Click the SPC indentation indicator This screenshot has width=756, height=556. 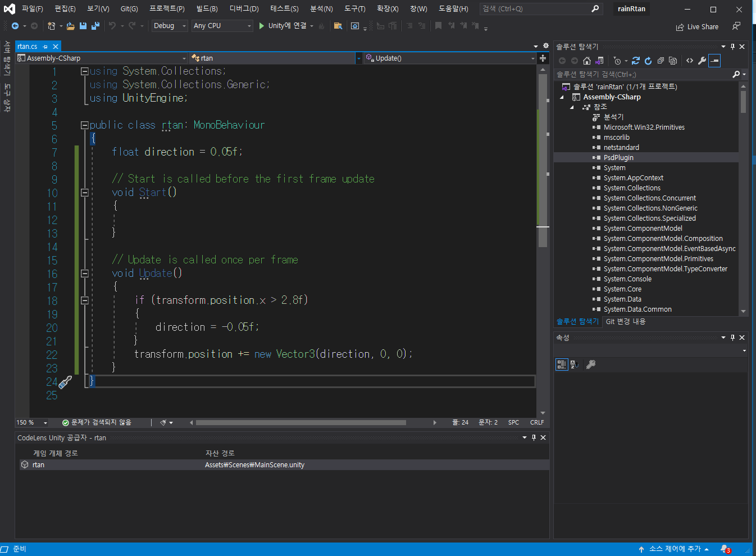(x=514, y=422)
